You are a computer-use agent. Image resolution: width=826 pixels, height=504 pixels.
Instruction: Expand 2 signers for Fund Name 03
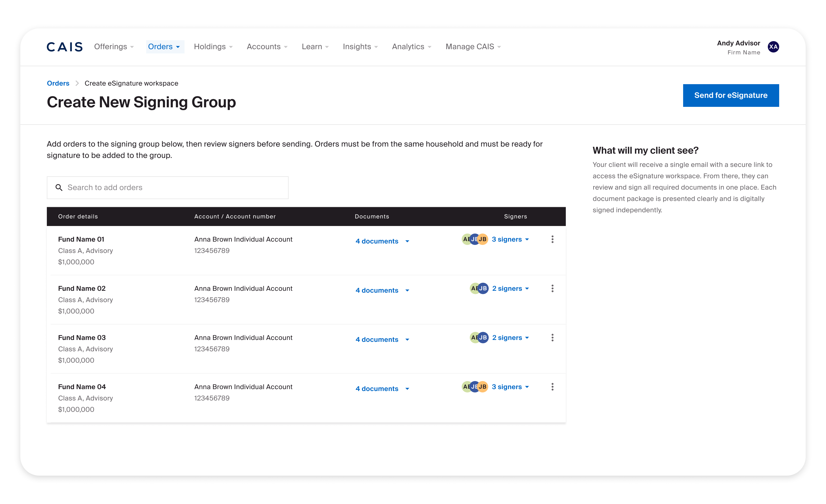click(510, 338)
